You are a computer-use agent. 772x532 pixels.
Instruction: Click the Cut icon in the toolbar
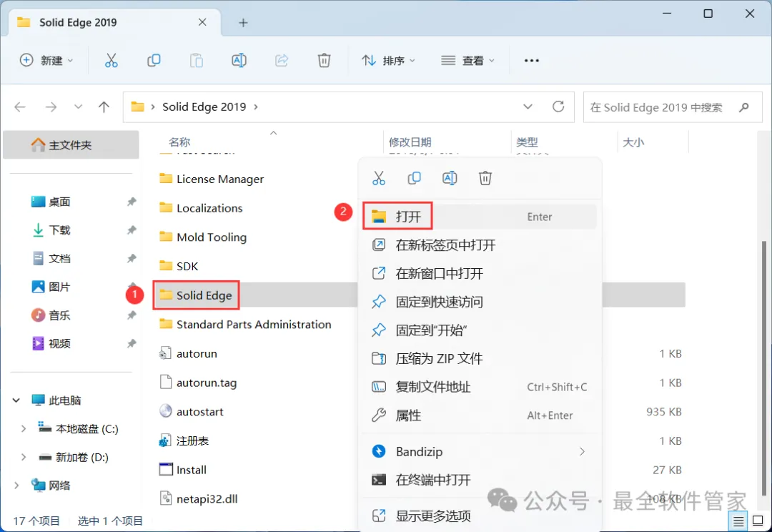coord(112,60)
